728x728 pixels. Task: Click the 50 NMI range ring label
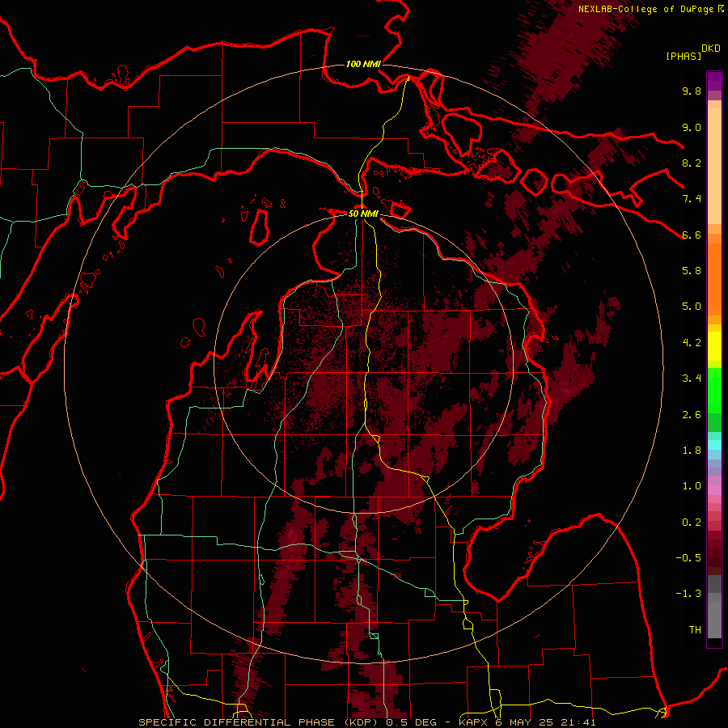pos(363,214)
